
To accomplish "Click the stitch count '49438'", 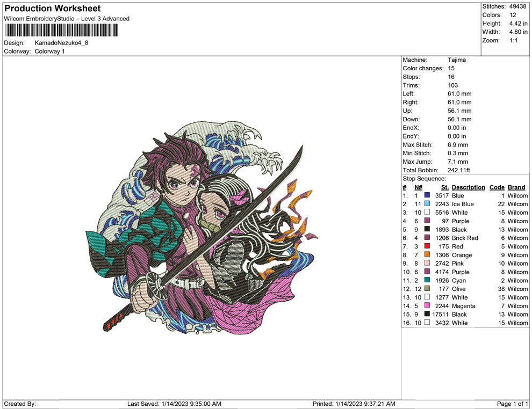I will click(517, 6).
